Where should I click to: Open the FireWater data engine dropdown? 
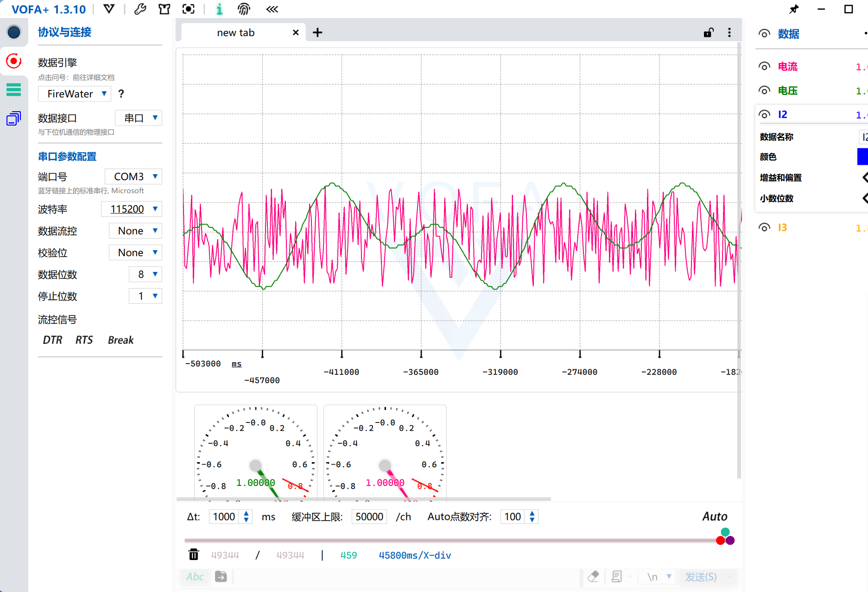pos(75,94)
